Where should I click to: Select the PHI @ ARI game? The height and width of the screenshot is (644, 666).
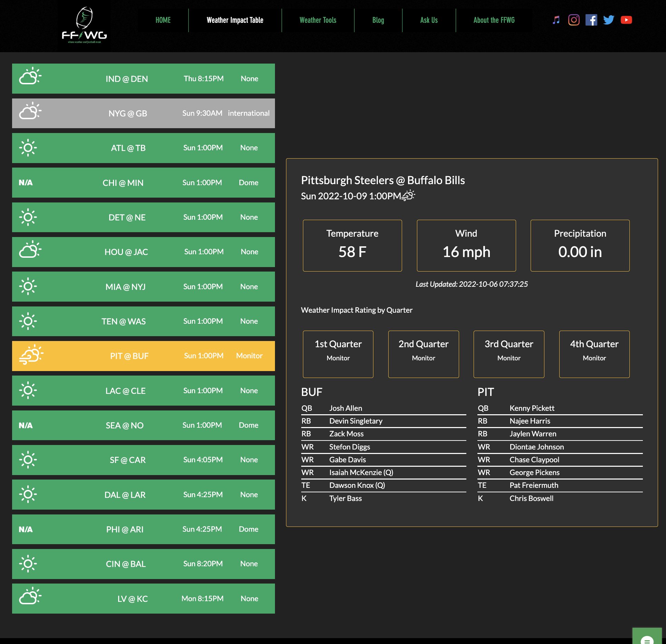tap(143, 529)
